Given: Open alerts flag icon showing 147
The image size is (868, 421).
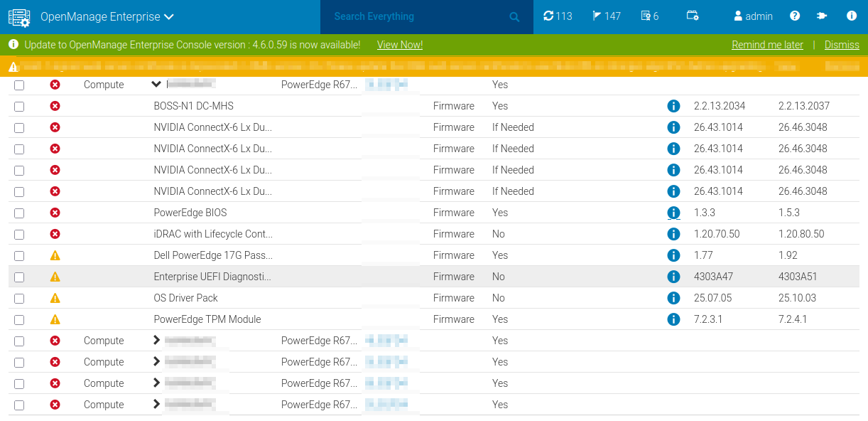Looking at the screenshot, I should [607, 16].
